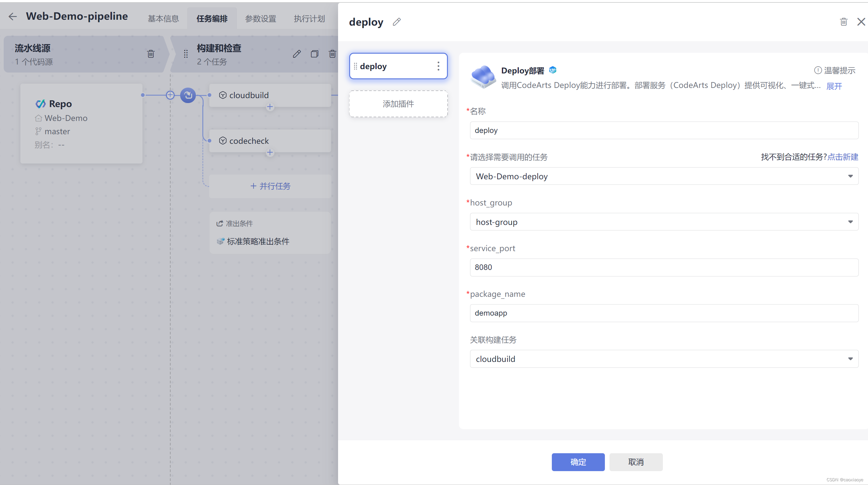Click the blue round entry-mode icon
Image resolution: width=868 pixels, height=485 pixels.
coord(188,95)
